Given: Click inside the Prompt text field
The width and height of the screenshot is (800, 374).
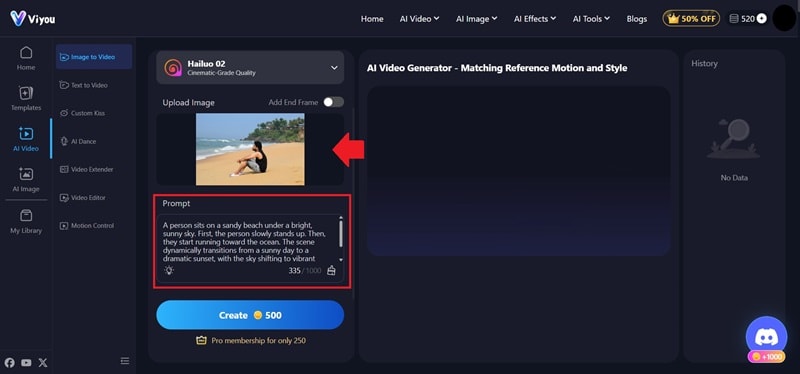Looking at the screenshot, I should [247, 242].
